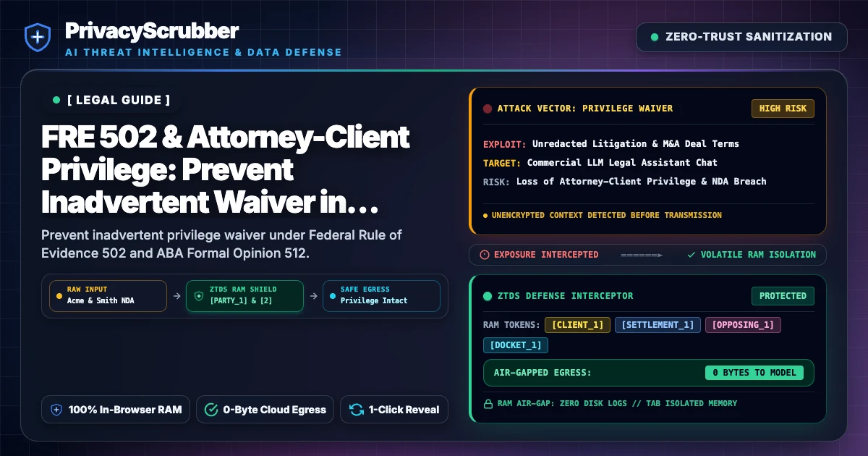The image size is (868, 456).
Task: Click the ZTDS RAM Shield step box
Action: tap(244, 296)
